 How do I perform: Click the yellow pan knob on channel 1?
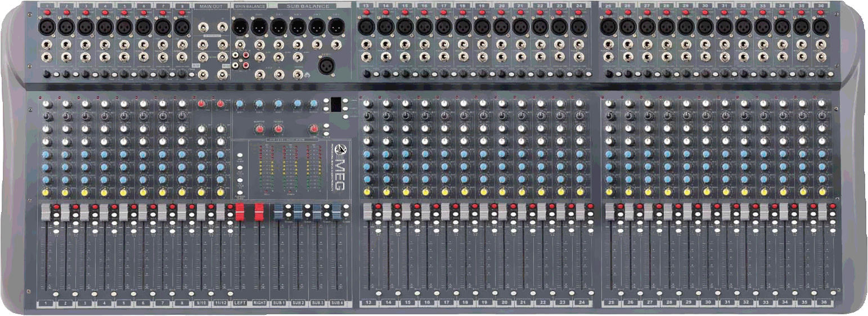[x=45, y=193]
